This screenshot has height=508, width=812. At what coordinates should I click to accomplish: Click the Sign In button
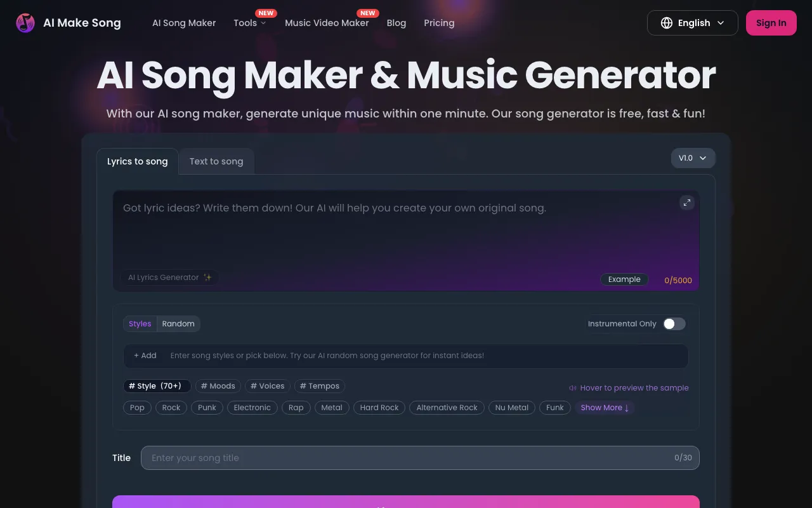click(x=771, y=23)
